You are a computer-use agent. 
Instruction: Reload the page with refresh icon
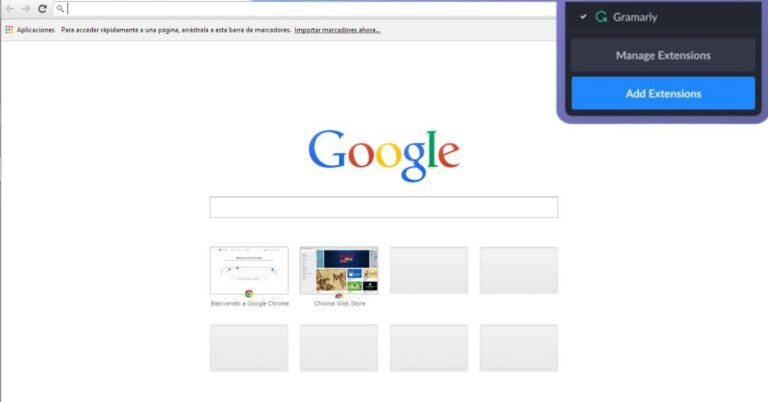coord(43,9)
